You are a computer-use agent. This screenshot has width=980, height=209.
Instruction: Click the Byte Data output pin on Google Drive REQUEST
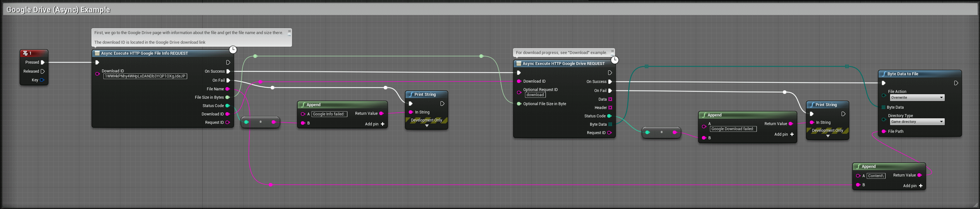(x=610, y=124)
